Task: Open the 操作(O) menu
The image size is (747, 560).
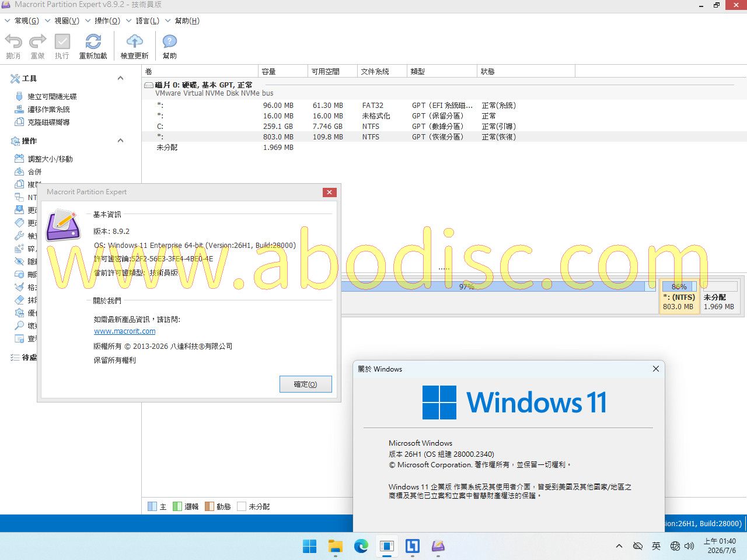Action: tap(107, 21)
